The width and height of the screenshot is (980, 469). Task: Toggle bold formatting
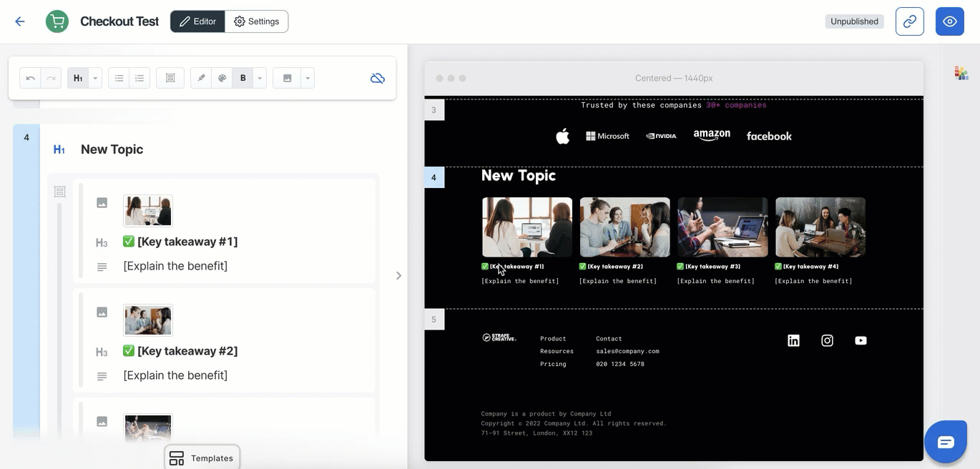[x=242, y=78]
